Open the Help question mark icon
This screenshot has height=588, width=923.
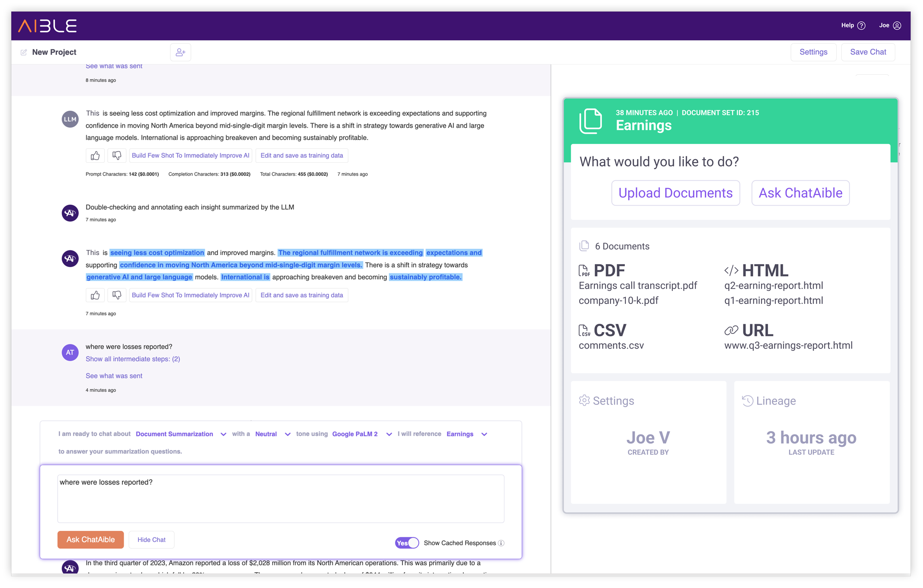click(x=861, y=26)
